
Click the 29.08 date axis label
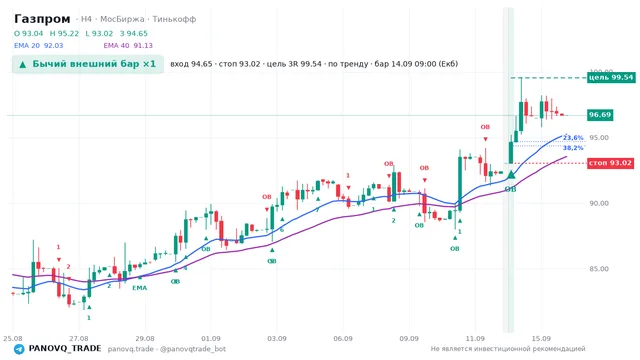145,339
